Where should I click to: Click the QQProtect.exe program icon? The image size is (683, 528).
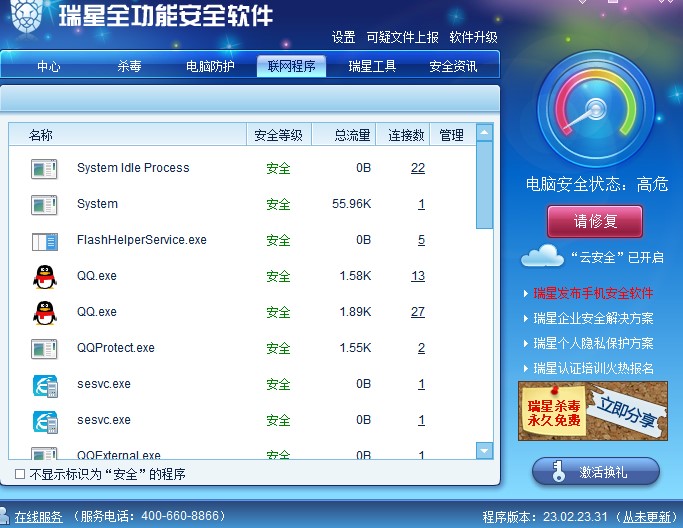44,349
